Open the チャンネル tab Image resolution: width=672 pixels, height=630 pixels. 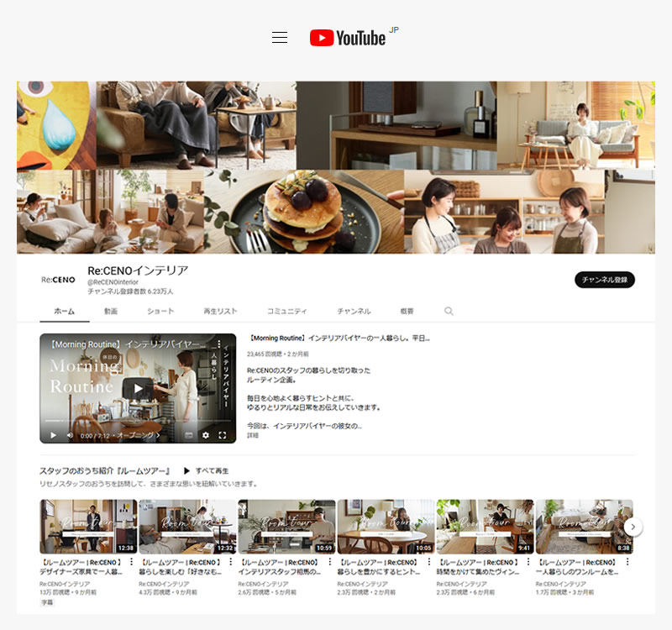354,311
